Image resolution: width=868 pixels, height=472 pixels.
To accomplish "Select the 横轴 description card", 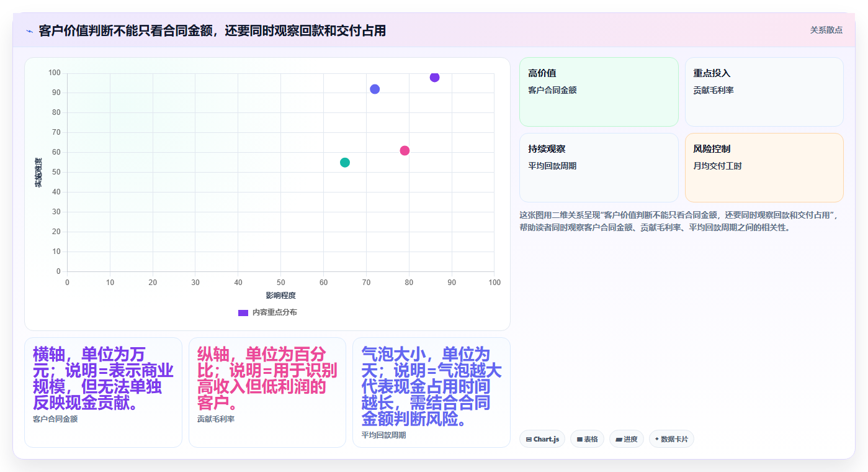I will [103, 393].
